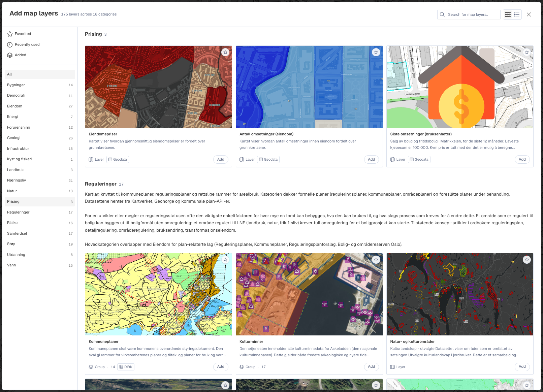Click the Kulturminner card title
The height and width of the screenshot is (392, 543).
251,341
